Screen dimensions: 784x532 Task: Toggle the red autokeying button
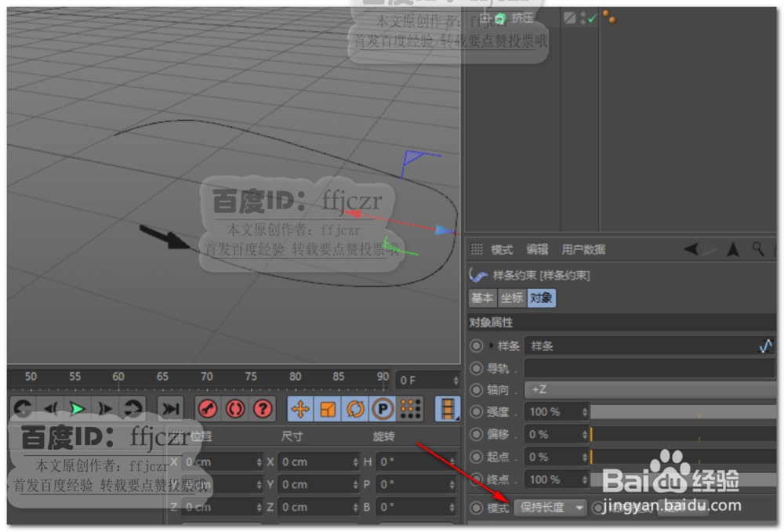pos(235,409)
